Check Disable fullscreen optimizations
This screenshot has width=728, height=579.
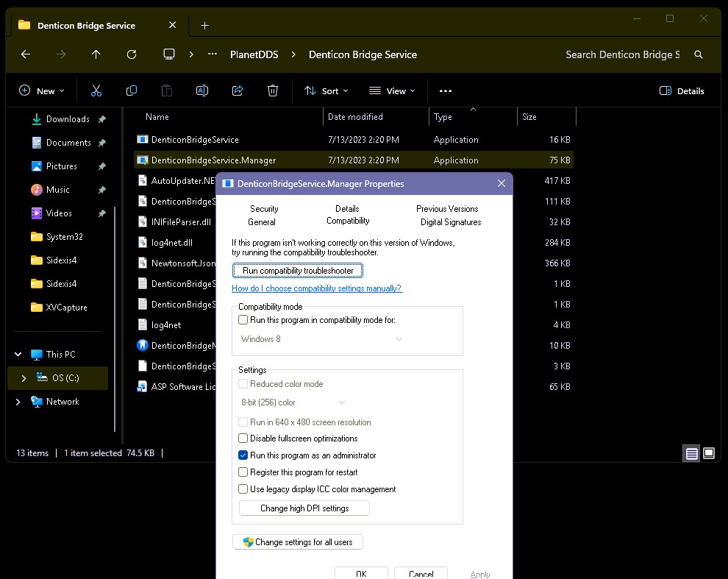(243, 438)
